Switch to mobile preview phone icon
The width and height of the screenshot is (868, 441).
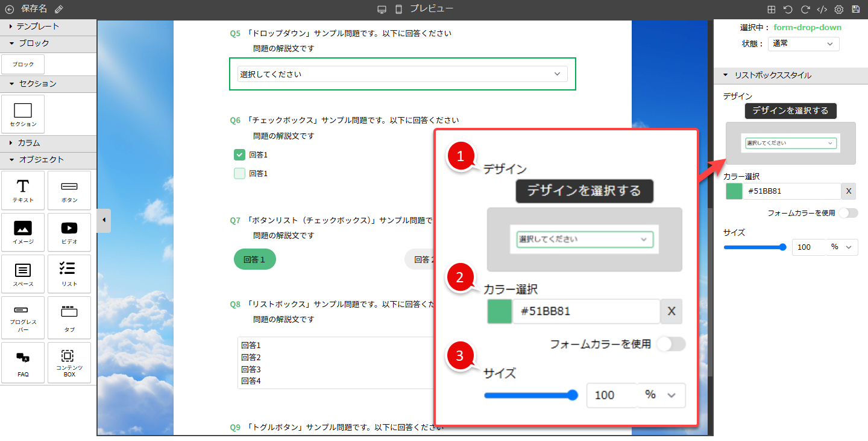point(398,9)
